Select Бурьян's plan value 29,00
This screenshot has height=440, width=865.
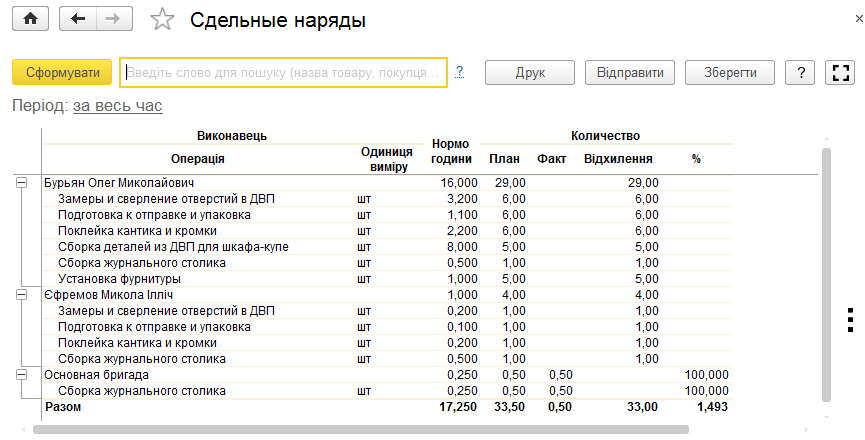tap(510, 183)
